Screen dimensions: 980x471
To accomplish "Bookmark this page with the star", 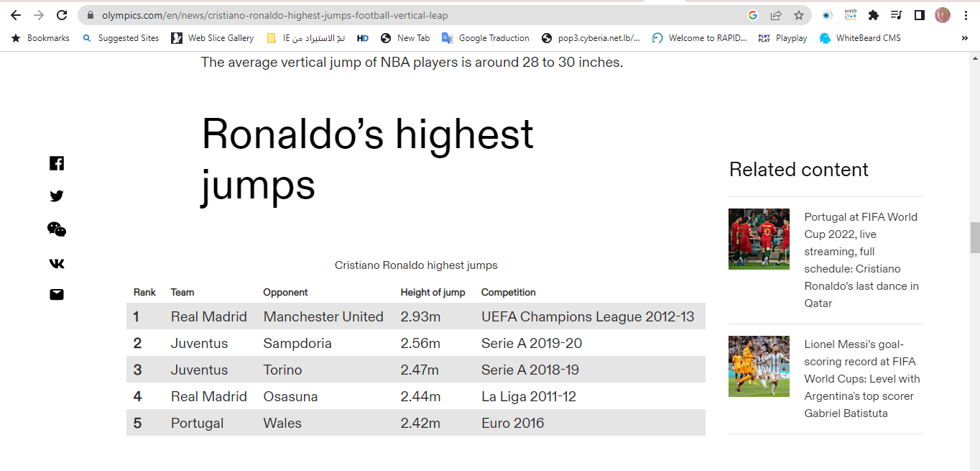I will click(x=799, y=15).
